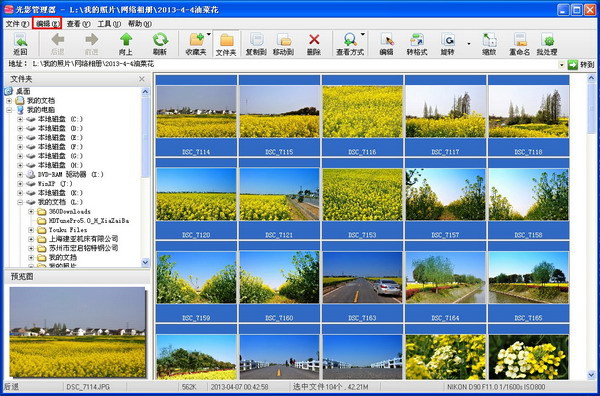This screenshot has width=600, height=396.
Task: Open the 旋转 dropdown arrow
Action: click(469, 44)
